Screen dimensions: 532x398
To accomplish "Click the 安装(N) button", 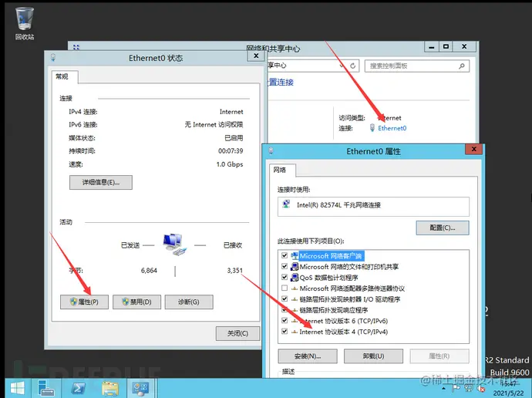I will [x=308, y=356].
